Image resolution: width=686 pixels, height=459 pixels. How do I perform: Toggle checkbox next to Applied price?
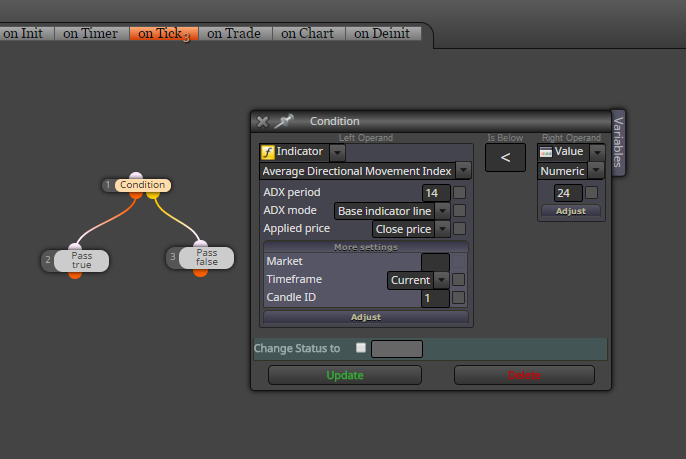pyautogui.click(x=459, y=228)
